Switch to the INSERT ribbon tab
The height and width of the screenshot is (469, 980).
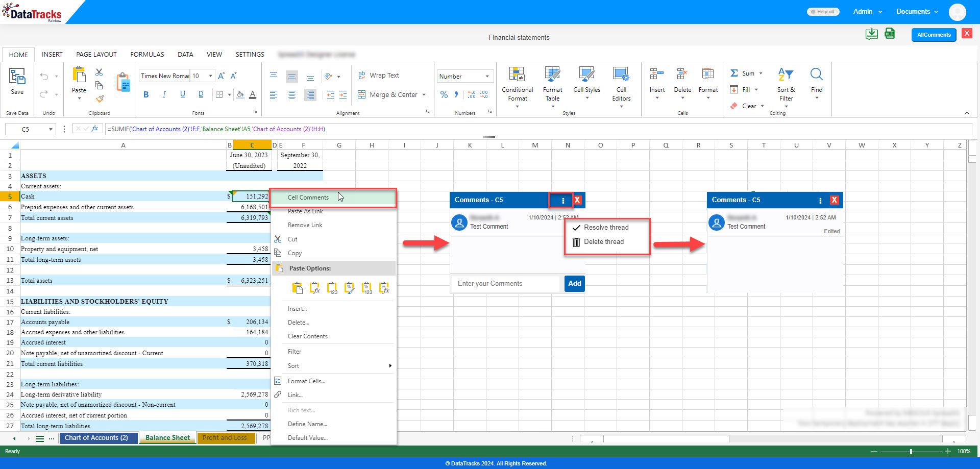pos(52,55)
